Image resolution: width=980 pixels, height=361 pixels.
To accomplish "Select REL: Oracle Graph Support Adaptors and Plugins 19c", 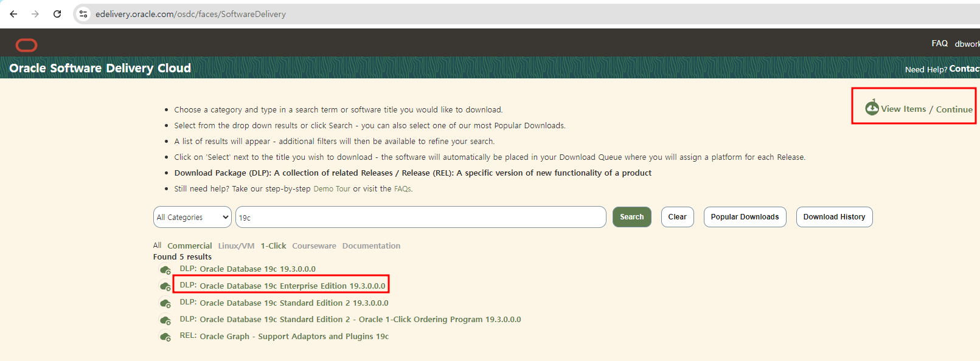I will click(x=284, y=336).
